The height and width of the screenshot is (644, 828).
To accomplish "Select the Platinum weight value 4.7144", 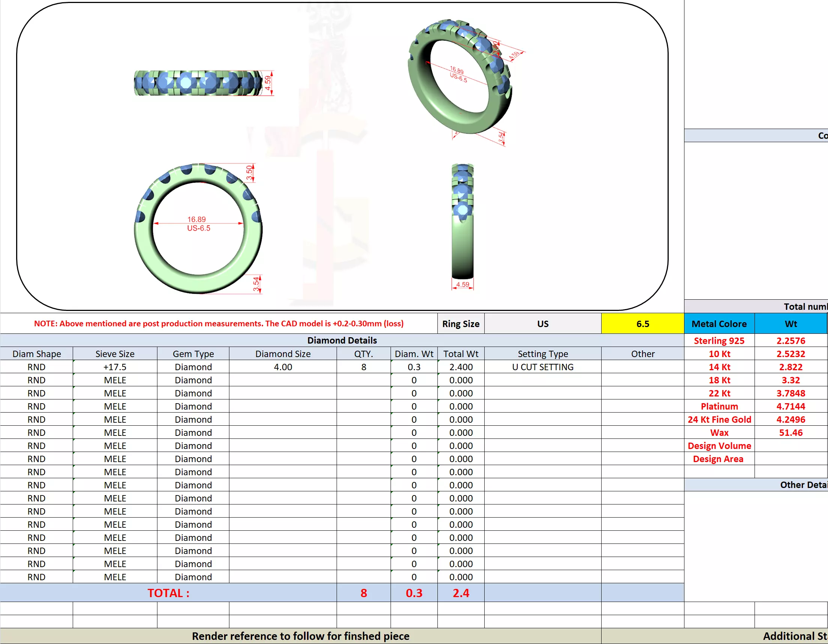I will [x=791, y=406].
